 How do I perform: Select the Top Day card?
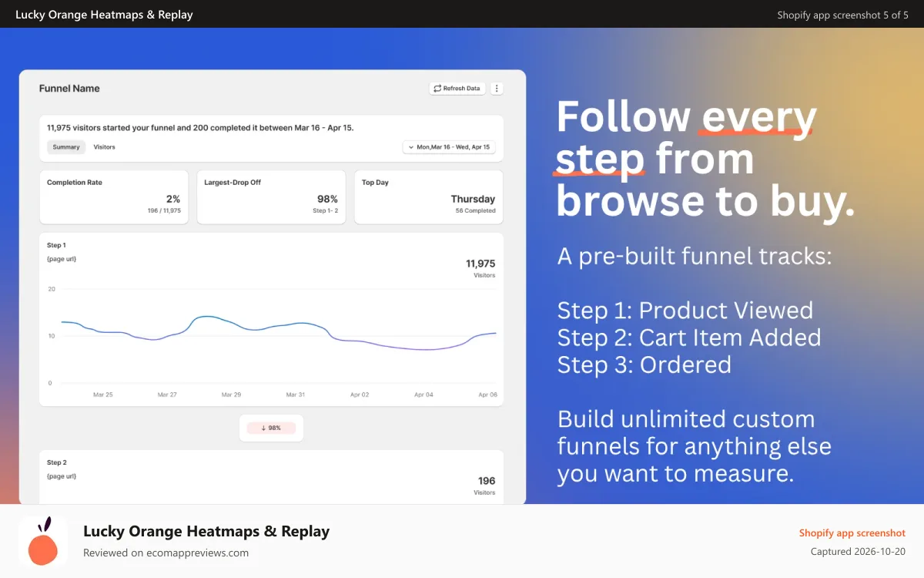point(429,197)
